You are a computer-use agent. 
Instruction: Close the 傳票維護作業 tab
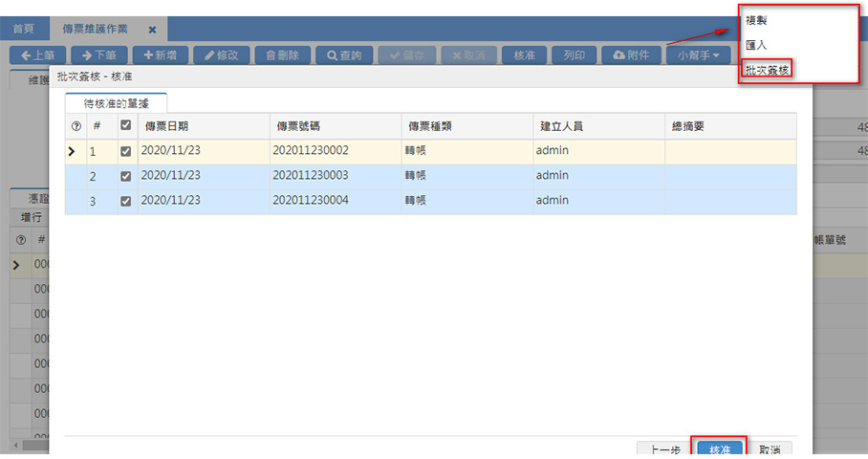click(x=152, y=31)
